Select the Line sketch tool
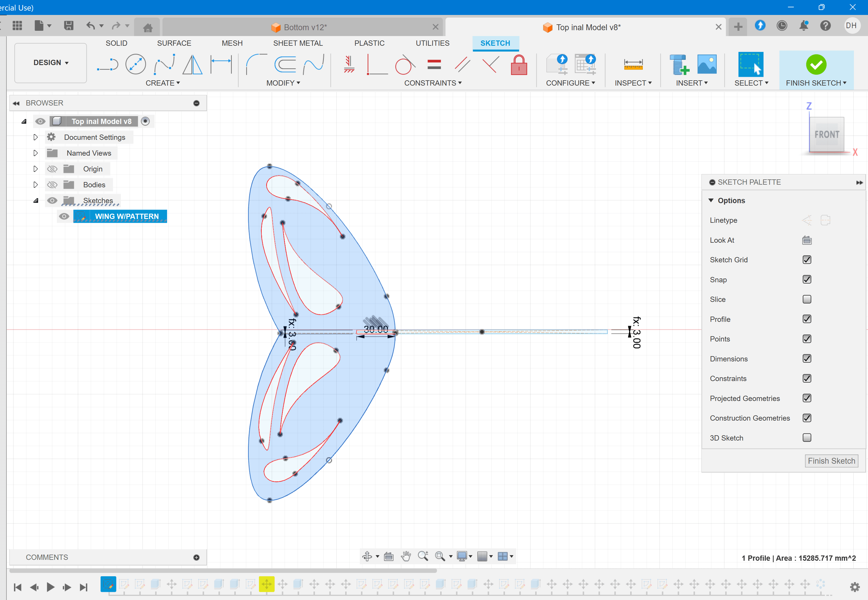The image size is (868, 600). (108, 65)
